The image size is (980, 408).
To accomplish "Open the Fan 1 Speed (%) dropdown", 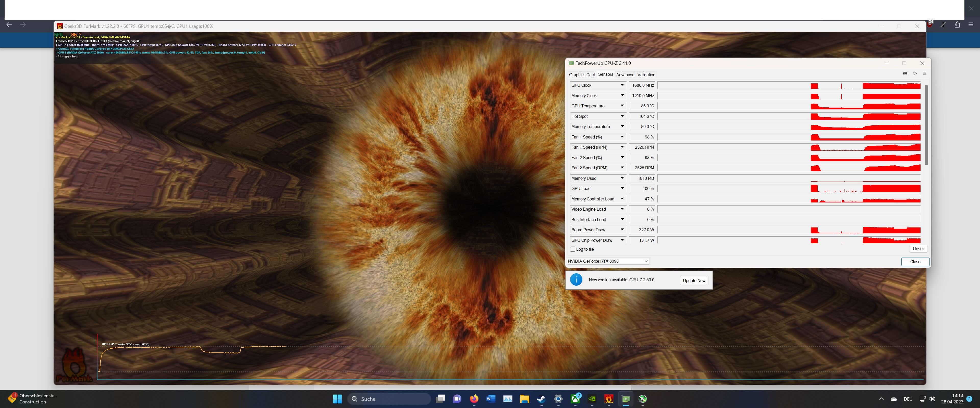I will (x=622, y=137).
